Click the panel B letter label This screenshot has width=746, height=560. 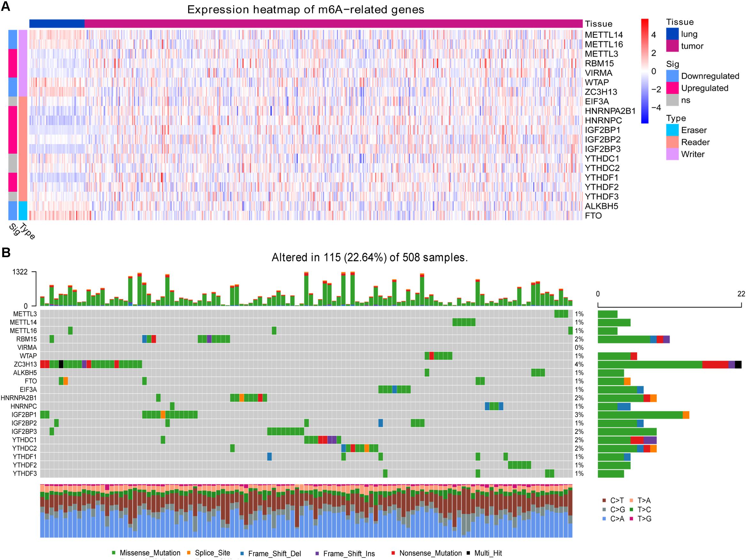[6, 252]
